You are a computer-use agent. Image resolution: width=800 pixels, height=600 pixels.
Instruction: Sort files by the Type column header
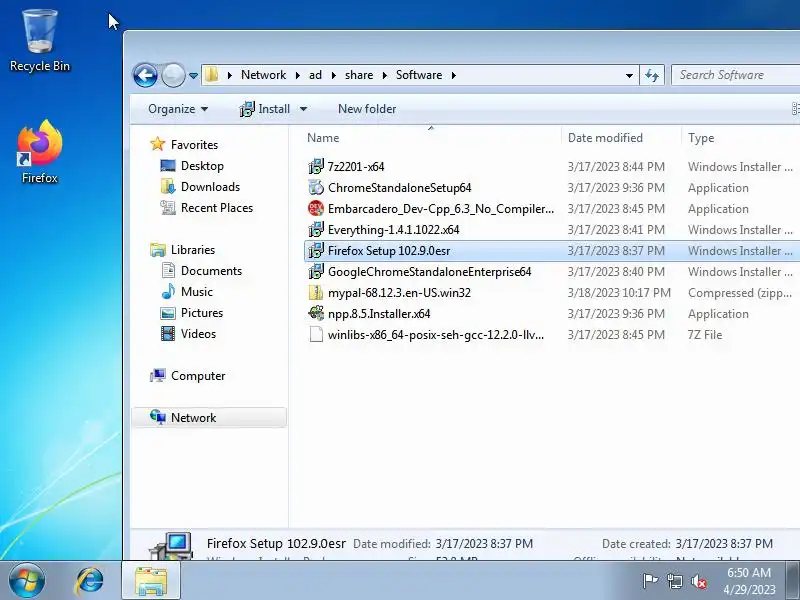pyautogui.click(x=701, y=138)
